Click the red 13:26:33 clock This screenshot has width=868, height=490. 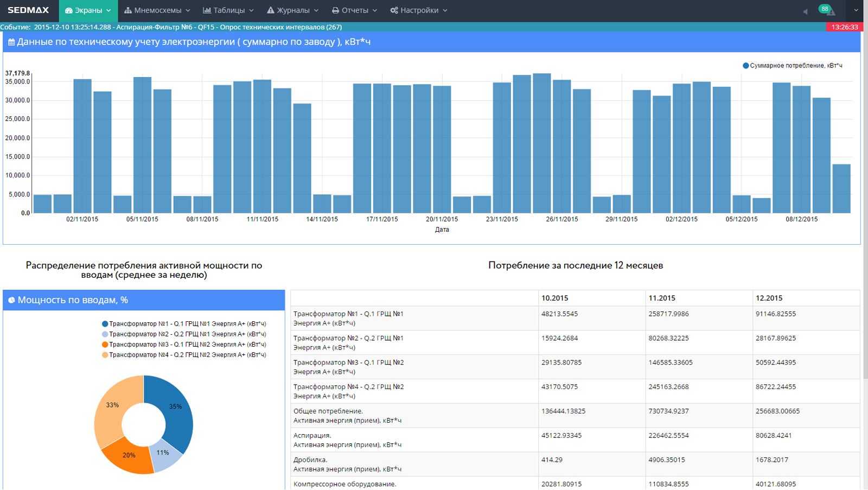[x=844, y=27]
